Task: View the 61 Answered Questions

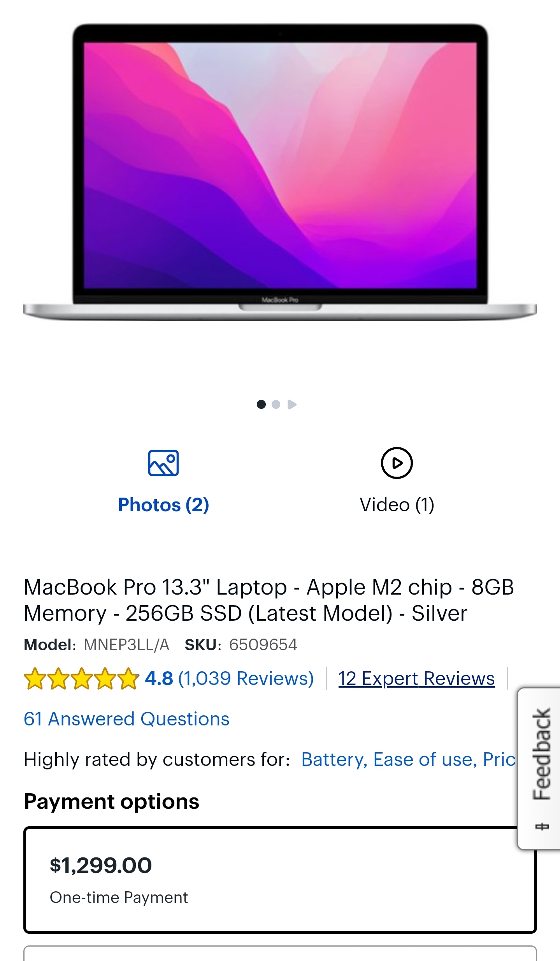Action: click(126, 719)
